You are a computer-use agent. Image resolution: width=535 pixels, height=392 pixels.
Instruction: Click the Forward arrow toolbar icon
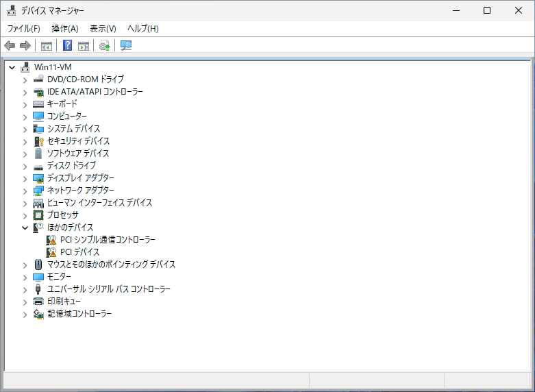(x=25, y=45)
